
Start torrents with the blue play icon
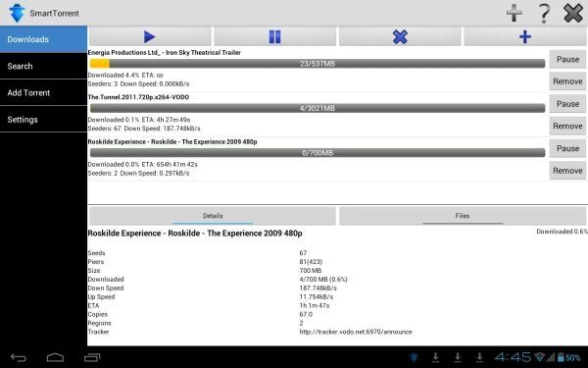click(150, 37)
